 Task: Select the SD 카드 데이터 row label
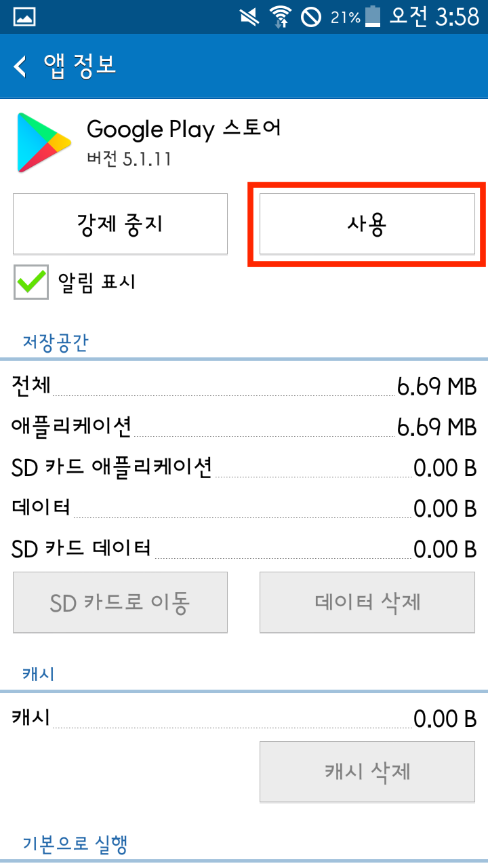[81, 547]
